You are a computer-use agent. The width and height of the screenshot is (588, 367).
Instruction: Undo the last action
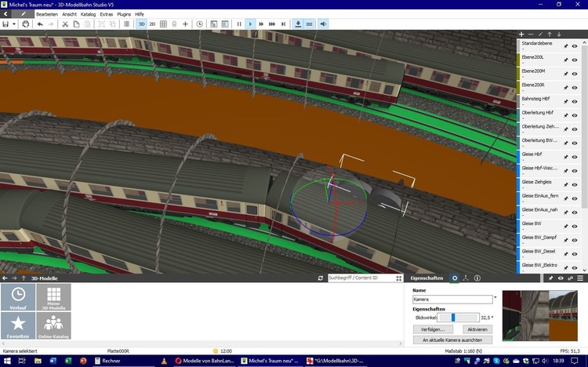[x=40, y=24]
